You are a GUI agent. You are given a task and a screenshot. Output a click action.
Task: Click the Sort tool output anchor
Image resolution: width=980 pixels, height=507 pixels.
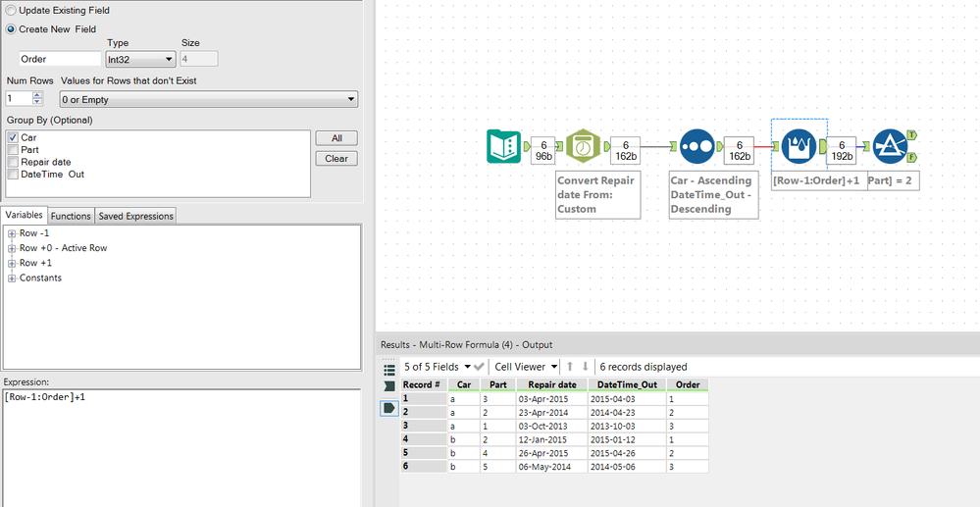tap(720, 146)
